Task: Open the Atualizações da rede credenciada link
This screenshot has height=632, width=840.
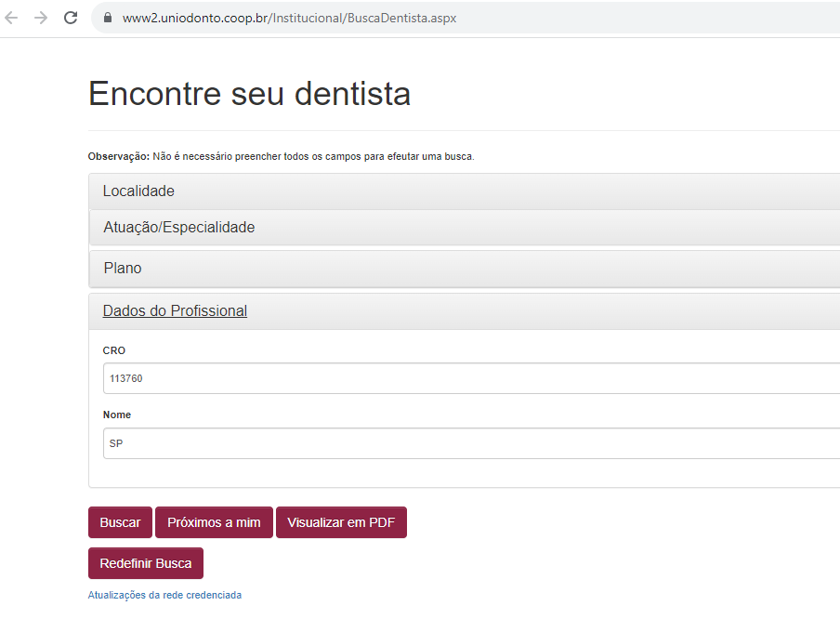Action: coord(164,595)
